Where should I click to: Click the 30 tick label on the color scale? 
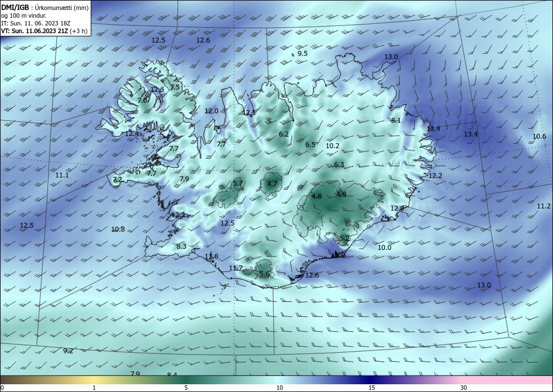pyautogui.click(x=464, y=388)
